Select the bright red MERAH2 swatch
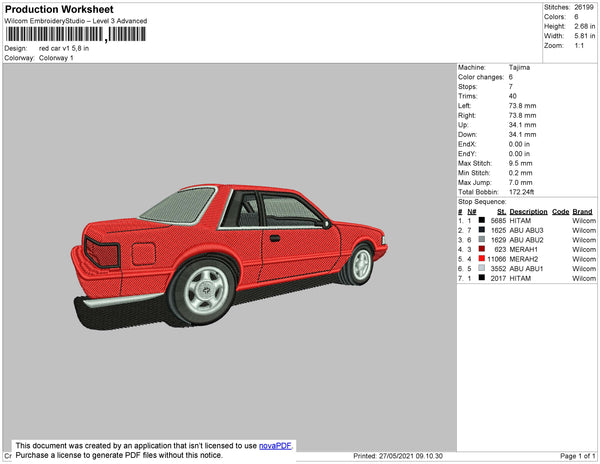600x464 pixels. [x=482, y=259]
